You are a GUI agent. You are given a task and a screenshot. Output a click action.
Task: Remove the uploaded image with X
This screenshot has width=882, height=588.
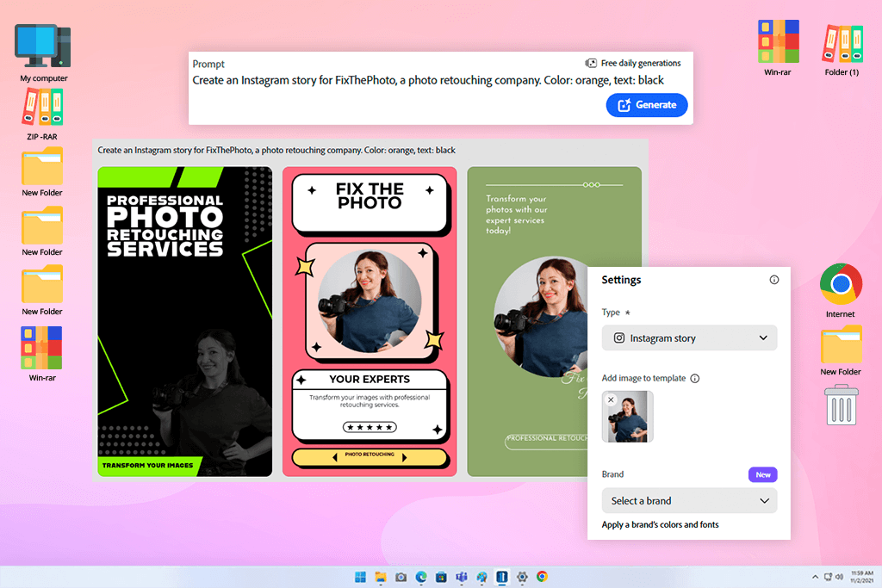tap(611, 399)
